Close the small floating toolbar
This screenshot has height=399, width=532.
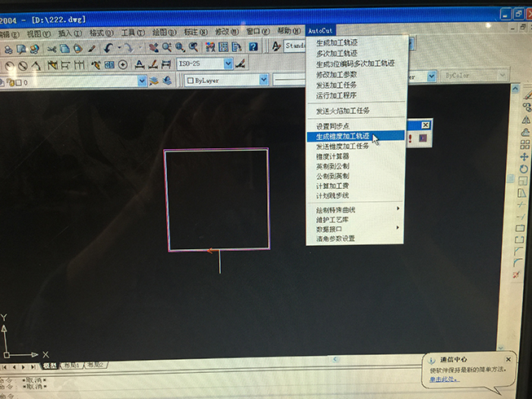pos(424,125)
